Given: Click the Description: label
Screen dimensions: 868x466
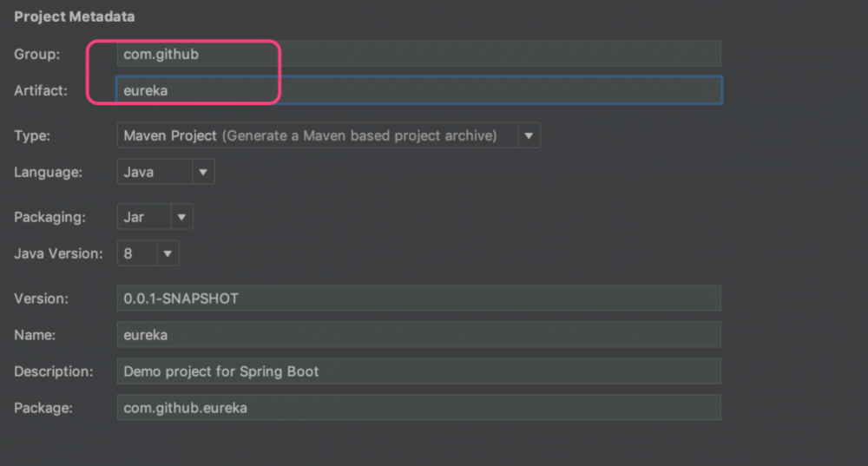Looking at the screenshot, I should tap(53, 371).
